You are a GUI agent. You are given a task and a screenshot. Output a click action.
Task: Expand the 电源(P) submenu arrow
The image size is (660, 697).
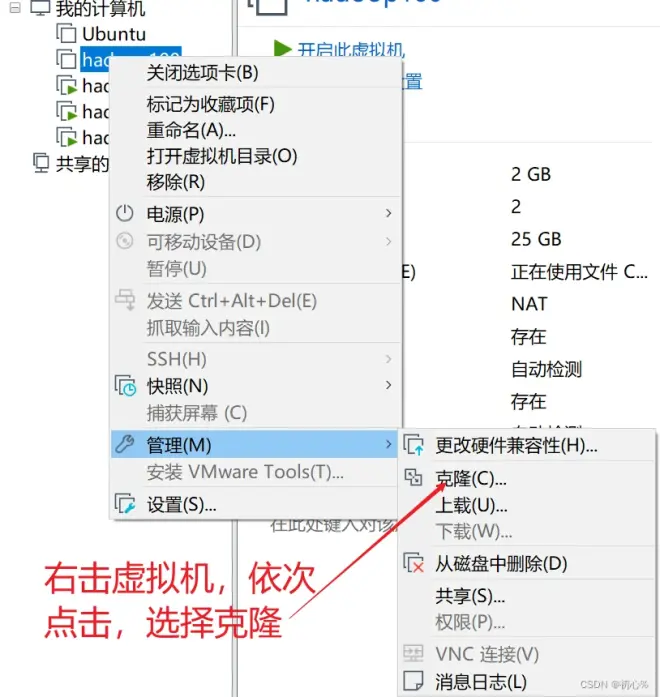point(388,213)
